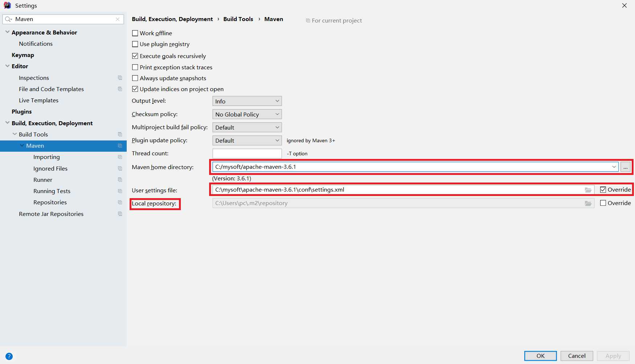Select Notifications in the settings tree

tap(36, 44)
